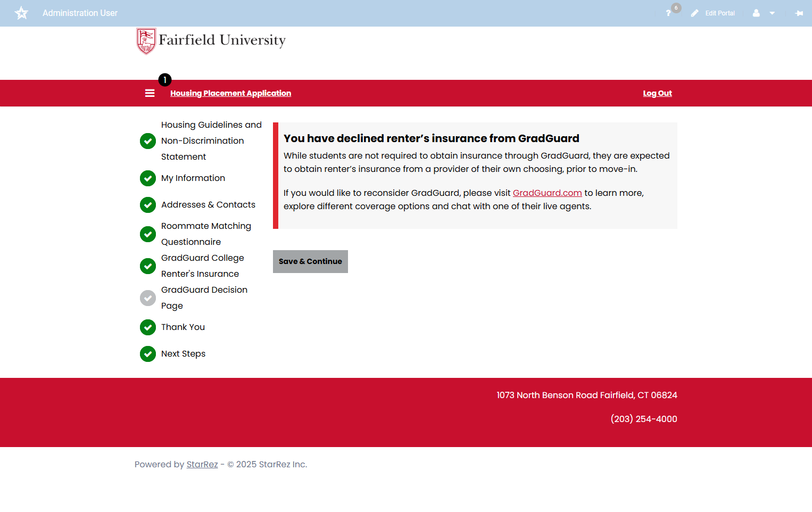Click the declined renter's insurance heading
Viewport: 812px width, 512px height.
(x=431, y=138)
